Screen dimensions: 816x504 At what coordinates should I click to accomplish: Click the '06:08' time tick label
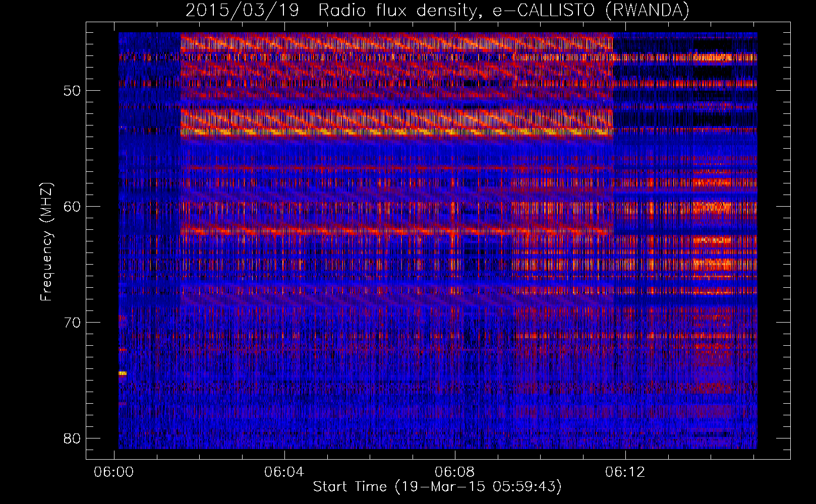pos(455,472)
